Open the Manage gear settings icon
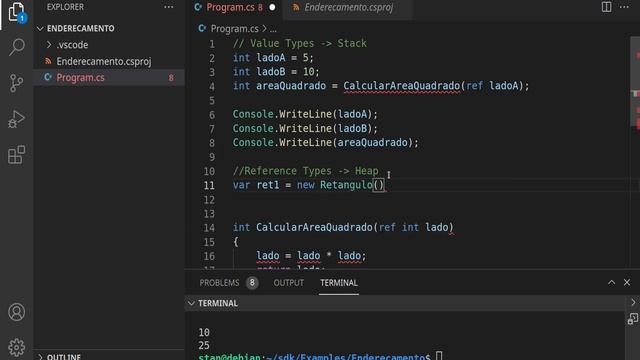Image resolution: width=640 pixels, height=360 pixels. (x=16, y=347)
